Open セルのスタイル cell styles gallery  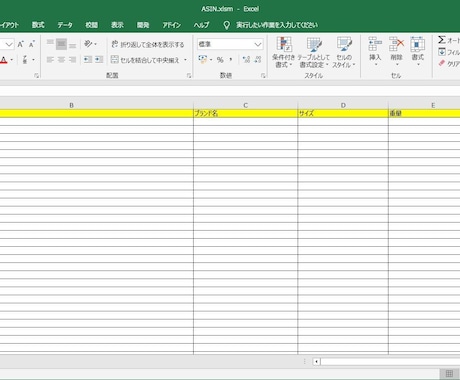(x=344, y=52)
